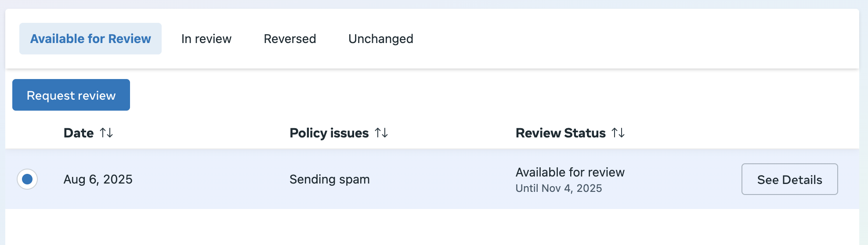The height and width of the screenshot is (245, 868).
Task: Go to the Unchanged tab
Action: [x=381, y=39]
